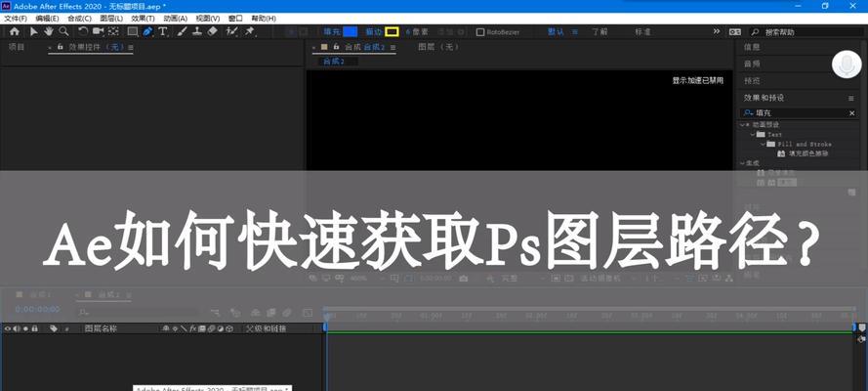The width and height of the screenshot is (868, 391).
Task: Select the Unified Camera tool
Action: [99, 31]
